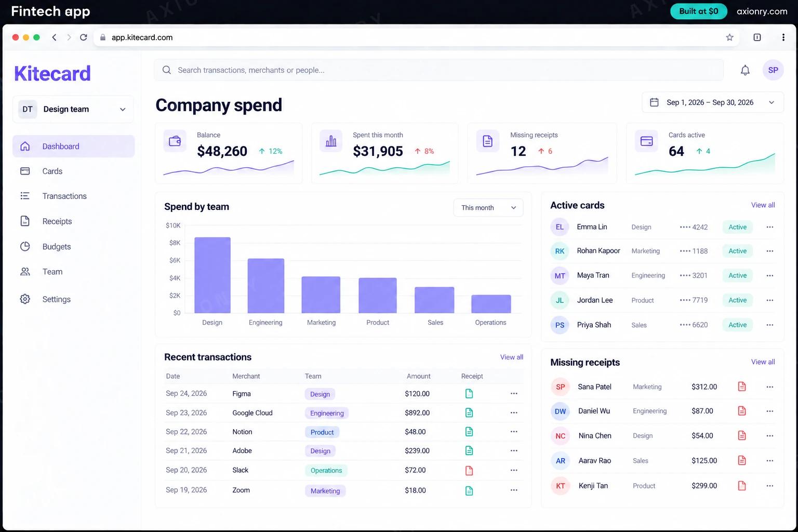Image resolution: width=798 pixels, height=532 pixels.
Task: Open receipt icon for Adobe transaction
Action: pos(469,451)
